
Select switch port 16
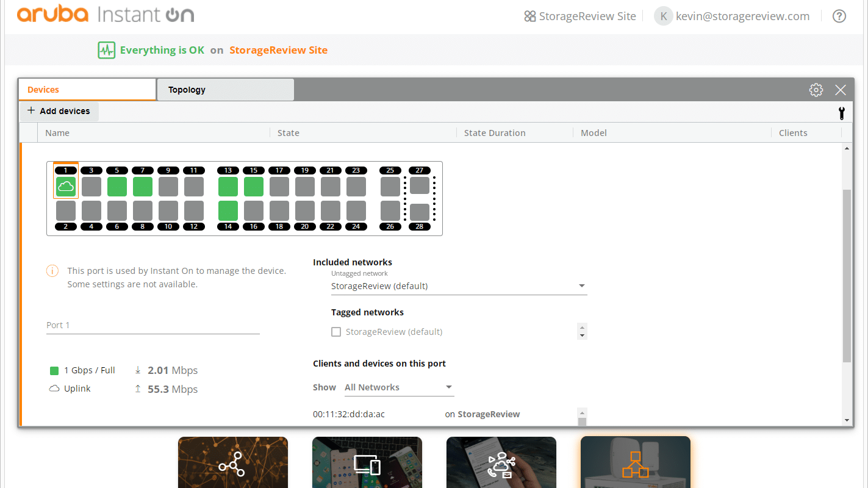(254, 210)
